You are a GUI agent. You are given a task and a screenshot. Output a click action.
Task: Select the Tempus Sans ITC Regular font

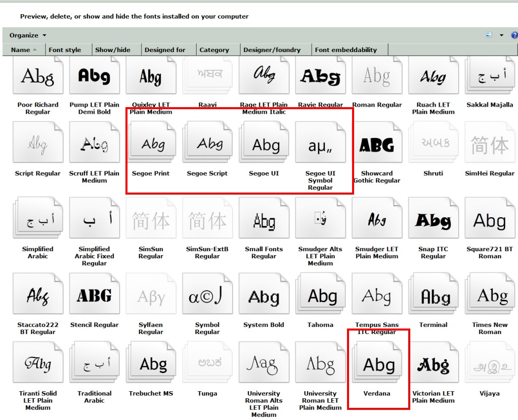tap(377, 294)
